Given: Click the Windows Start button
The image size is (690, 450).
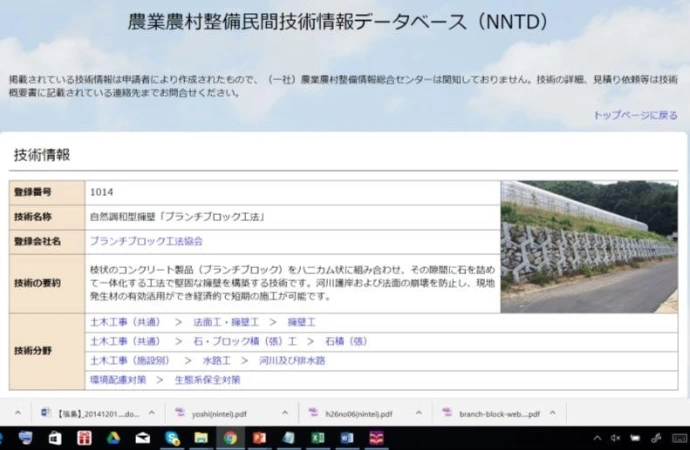Looking at the screenshot, I should point(8,438).
